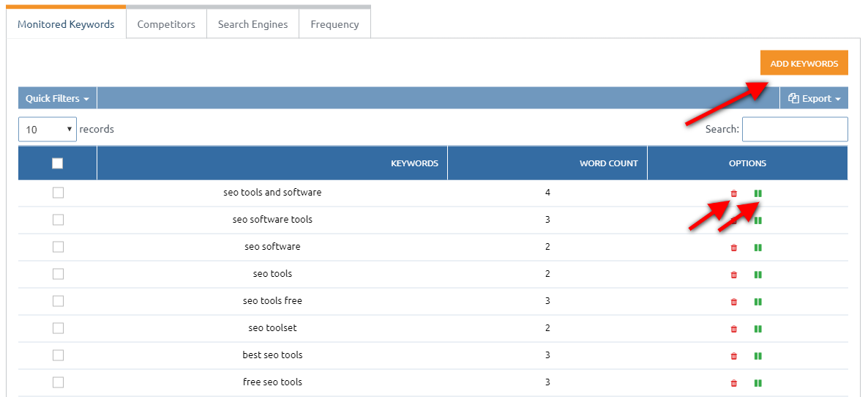
Task: Select the 'seo software' row checkbox
Action: [58, 247]
